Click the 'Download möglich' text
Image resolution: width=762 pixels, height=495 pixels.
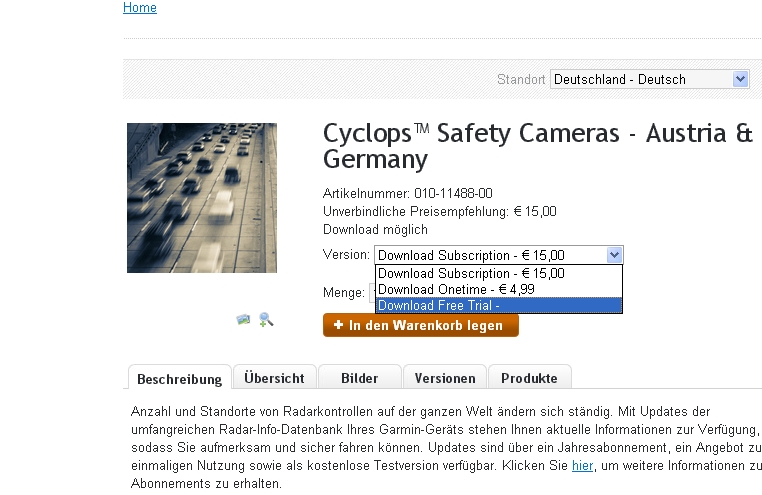[x=375, y=229]
